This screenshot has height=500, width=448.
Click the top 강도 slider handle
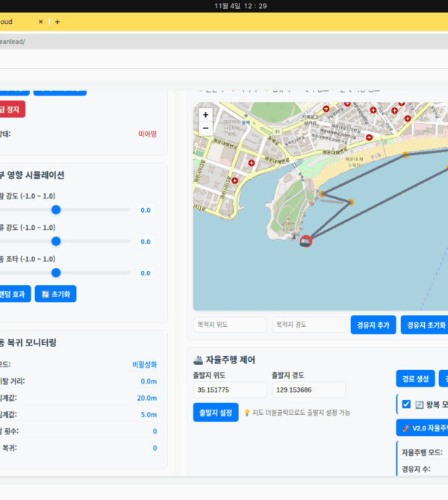(56, 210)
